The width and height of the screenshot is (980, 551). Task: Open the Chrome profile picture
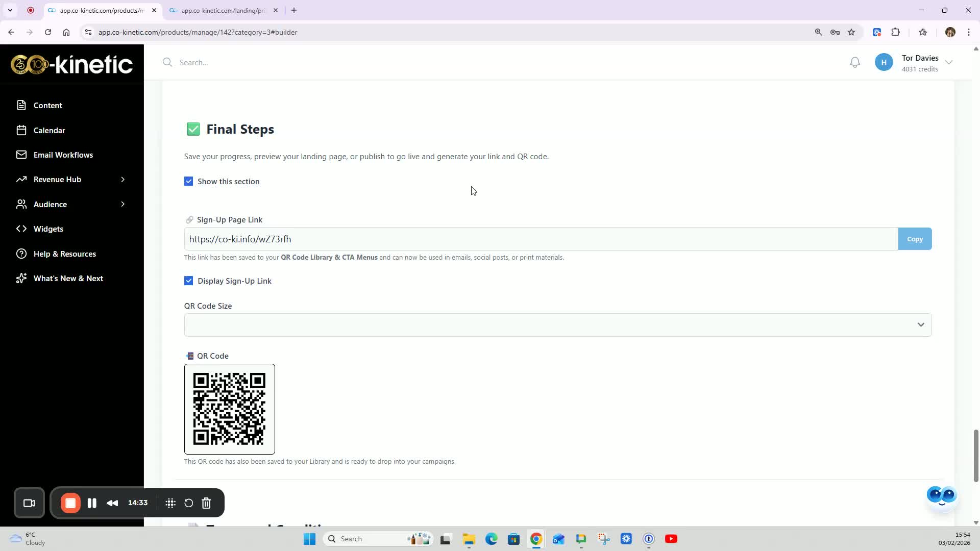(x=950, y=32)
